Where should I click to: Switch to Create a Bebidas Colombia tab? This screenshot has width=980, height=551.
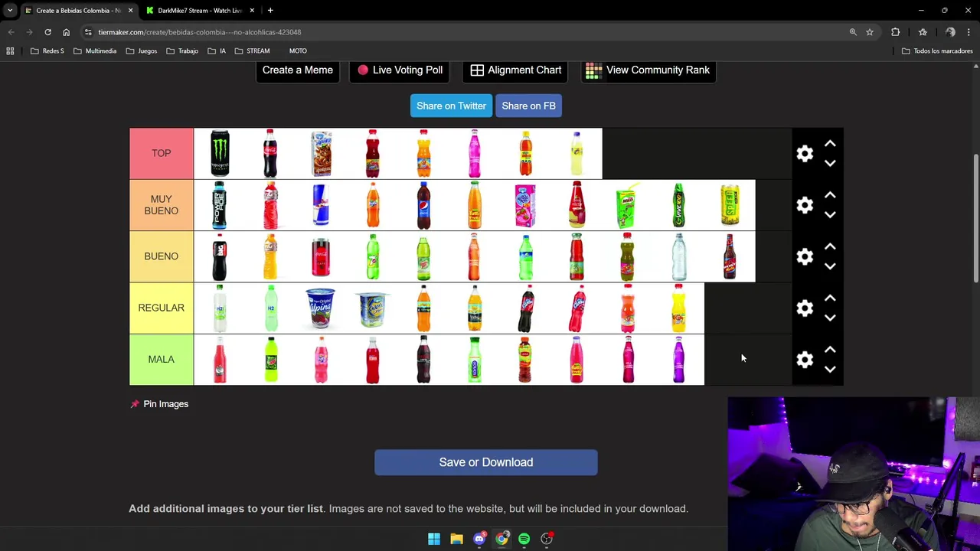(78, 11)
